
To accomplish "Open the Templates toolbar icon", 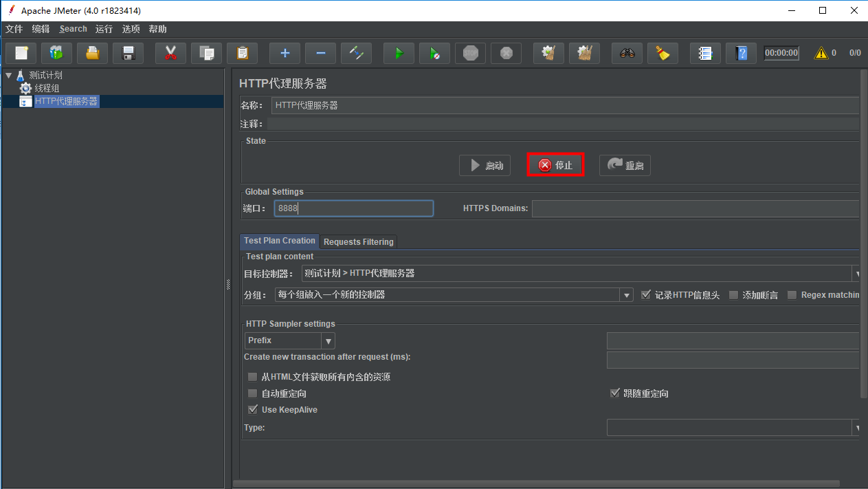I will click(56, 53).
